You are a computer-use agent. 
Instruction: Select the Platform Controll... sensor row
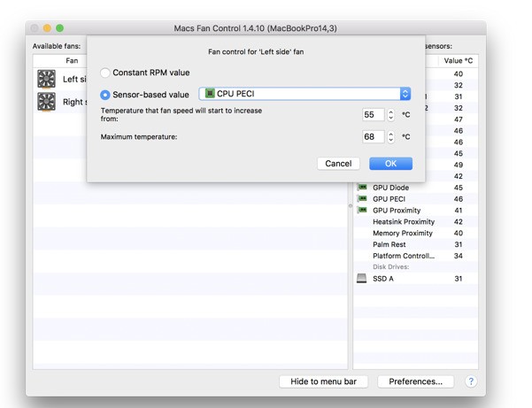pos(416,256)
